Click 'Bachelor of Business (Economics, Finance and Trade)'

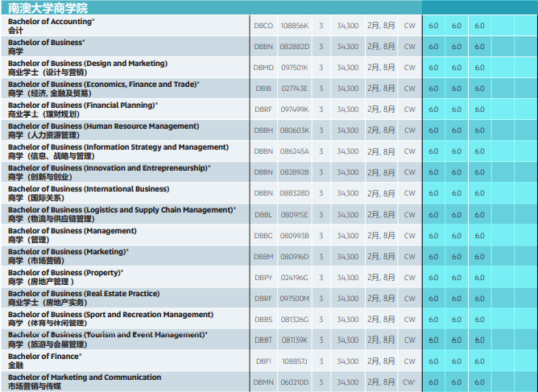(x=104, y=84)
